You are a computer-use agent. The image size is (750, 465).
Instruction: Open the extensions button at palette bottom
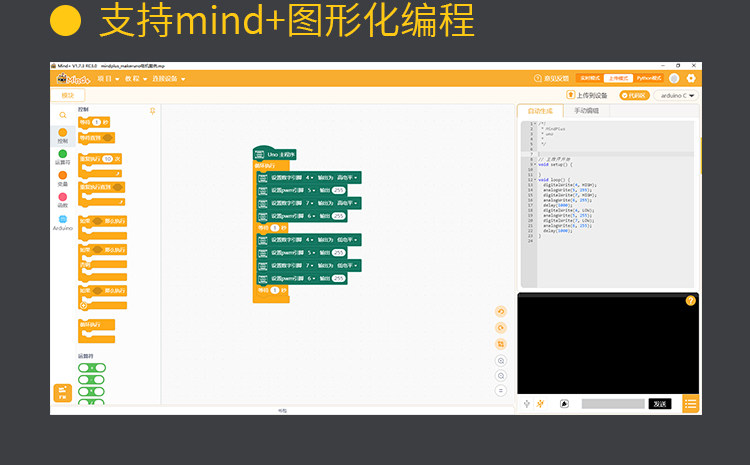click(x=63, y=393)
